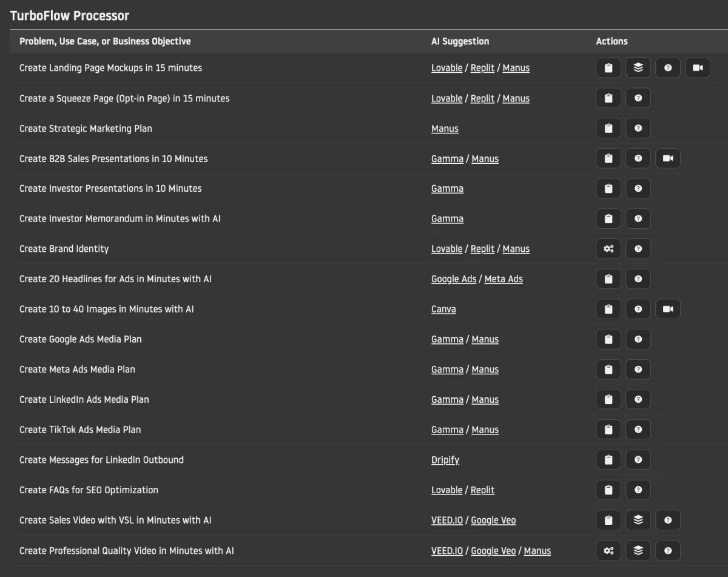Click 'Create Google Ads Media Plan' text

pos(81,339)
